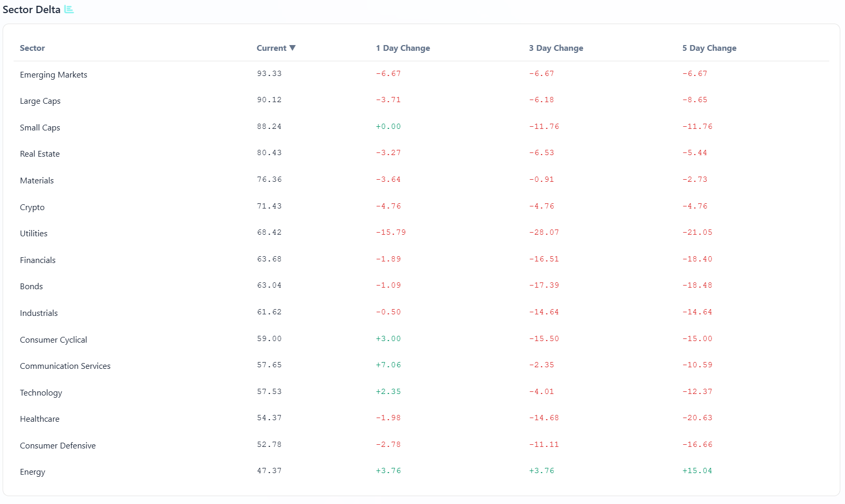Click Crypto current value 71.43

point(269,206)
